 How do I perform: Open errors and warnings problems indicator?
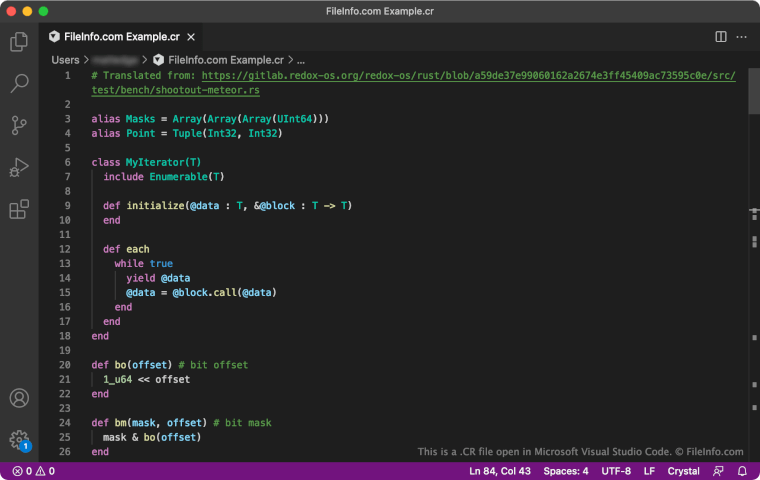[33, 471]
